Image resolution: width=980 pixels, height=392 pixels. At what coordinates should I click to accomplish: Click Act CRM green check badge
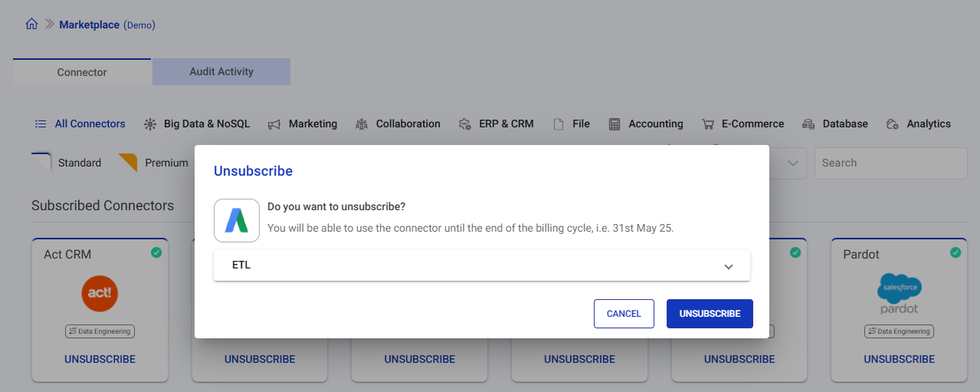tap(156, 252)
